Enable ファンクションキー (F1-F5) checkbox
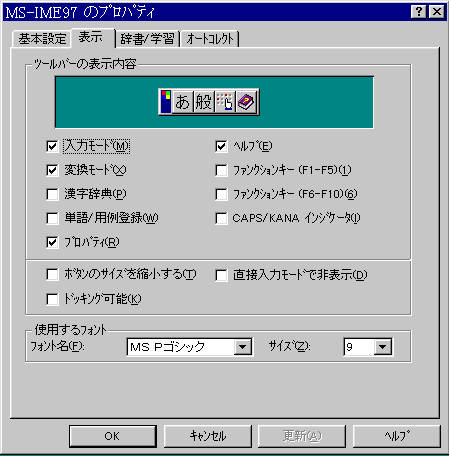Viewport: 449px width, 456px height. [x=221, y=170]
